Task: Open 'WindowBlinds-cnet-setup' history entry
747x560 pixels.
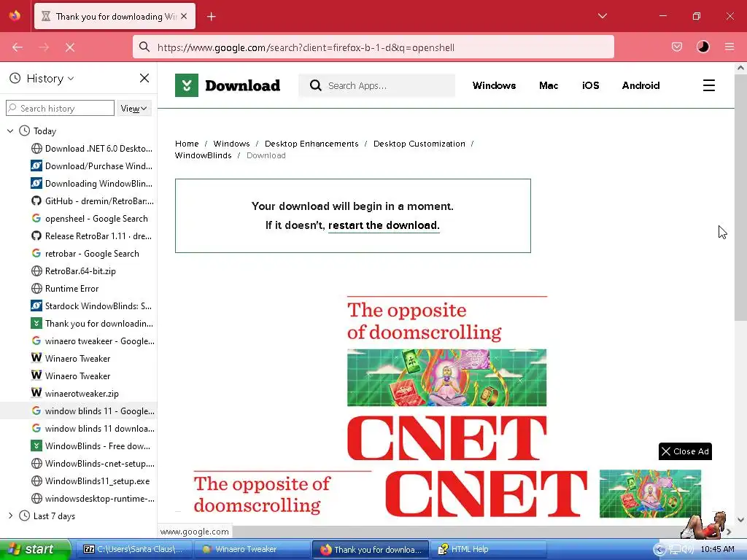Action: 93,464
